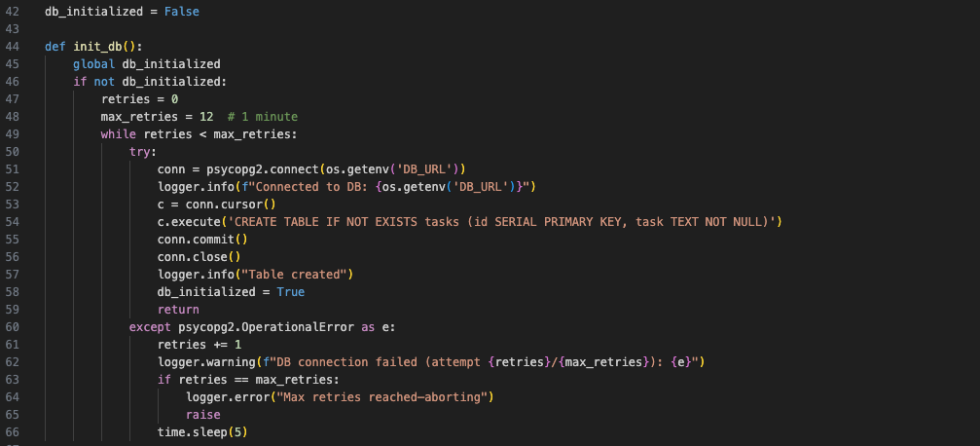The height and width of the screenshot is (446, 980).
Task: Click the try keyword on line 50
Action: tap(140, 151)
